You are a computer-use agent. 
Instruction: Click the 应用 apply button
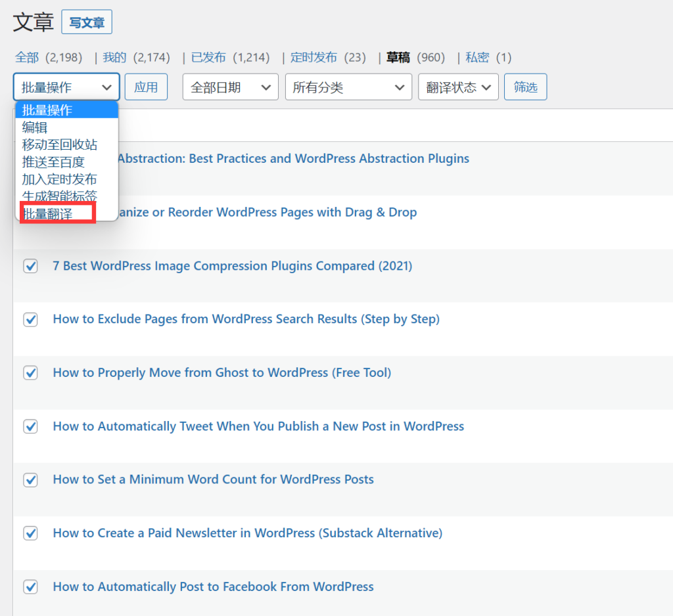[x=146, y=87]
